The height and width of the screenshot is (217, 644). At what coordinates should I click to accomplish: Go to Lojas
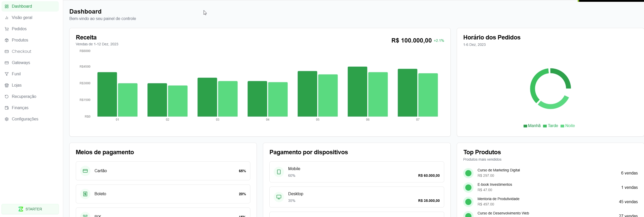click(30, 85)
